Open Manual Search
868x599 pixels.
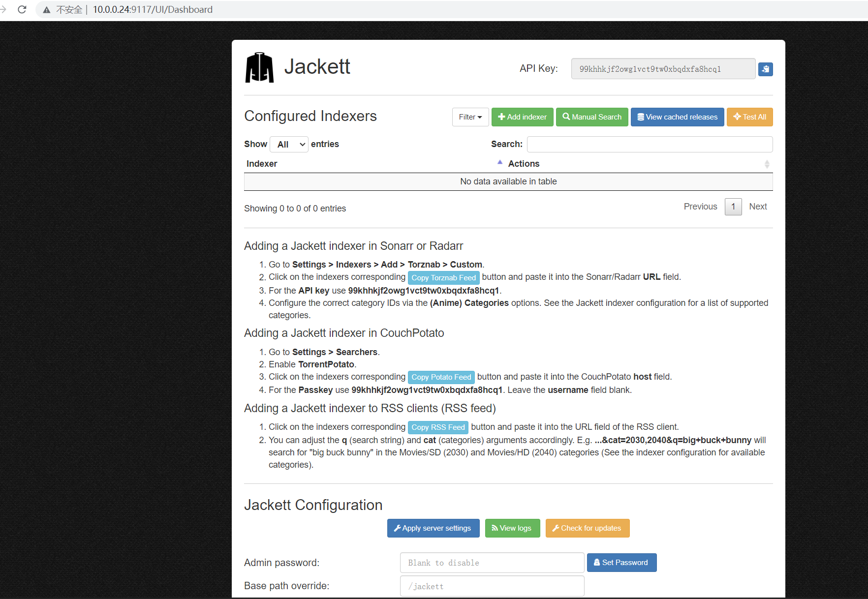tap(592, 117)
